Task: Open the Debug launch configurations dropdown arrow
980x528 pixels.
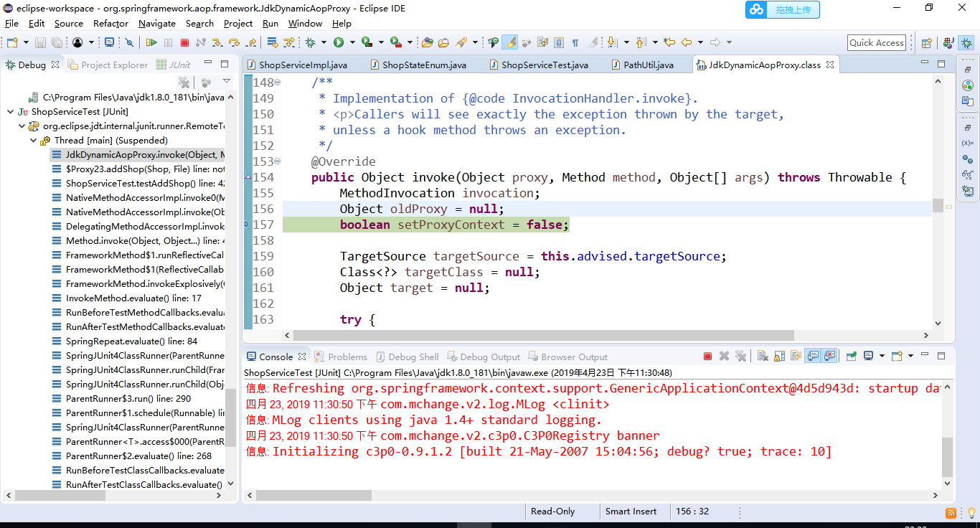Action: [324, 42]
